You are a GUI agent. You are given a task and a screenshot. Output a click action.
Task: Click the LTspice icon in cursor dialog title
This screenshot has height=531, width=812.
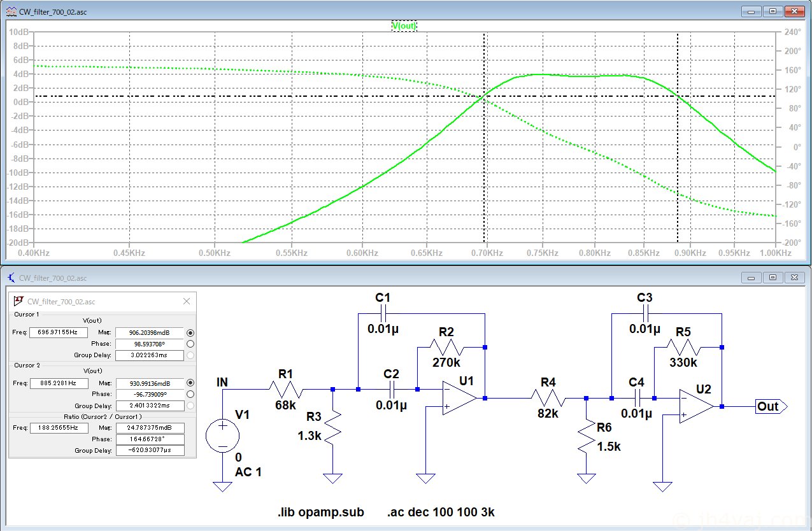click(18, 301)
